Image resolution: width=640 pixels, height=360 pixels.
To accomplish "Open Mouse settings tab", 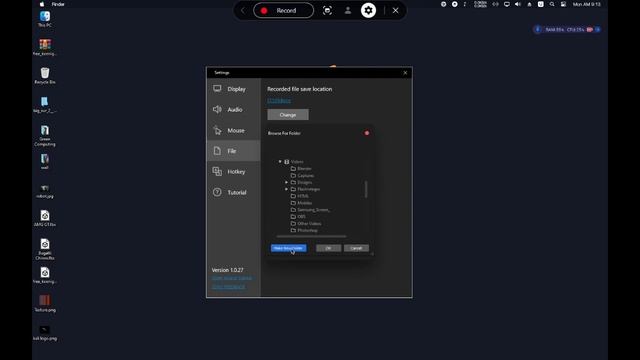I will click(233, 130).
